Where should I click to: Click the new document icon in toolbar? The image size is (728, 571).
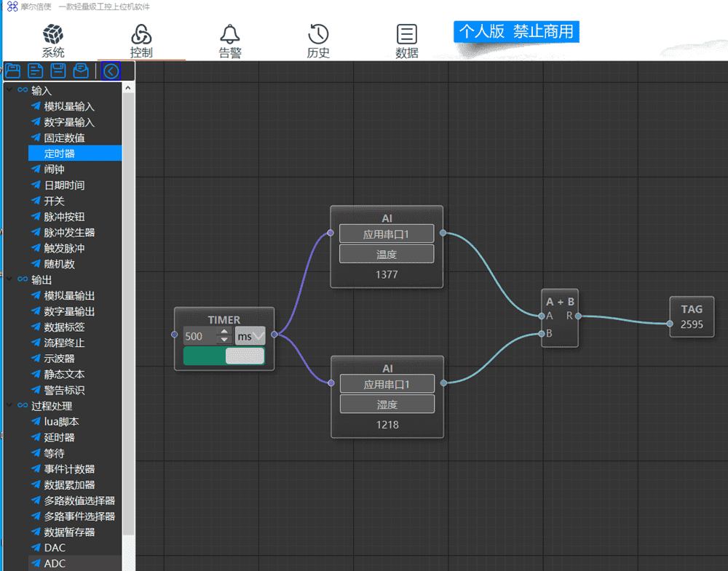pos(35,71)
